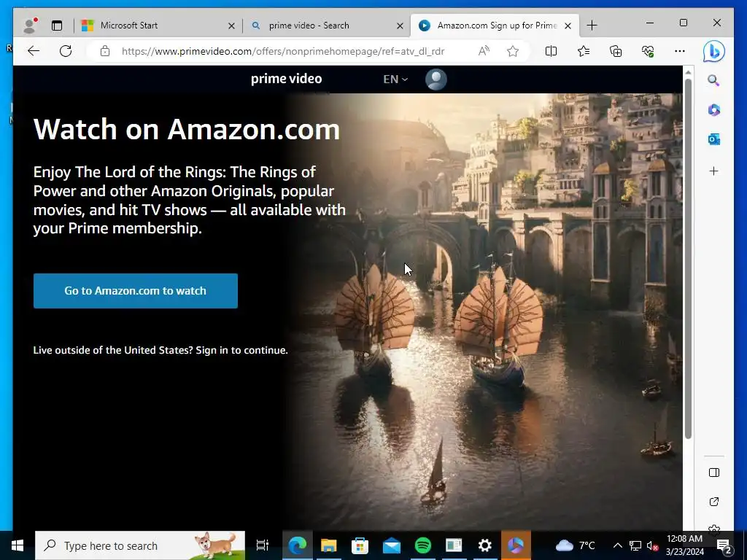
Task: Click the muted volume tray icon
Action: tap(653, 545)
